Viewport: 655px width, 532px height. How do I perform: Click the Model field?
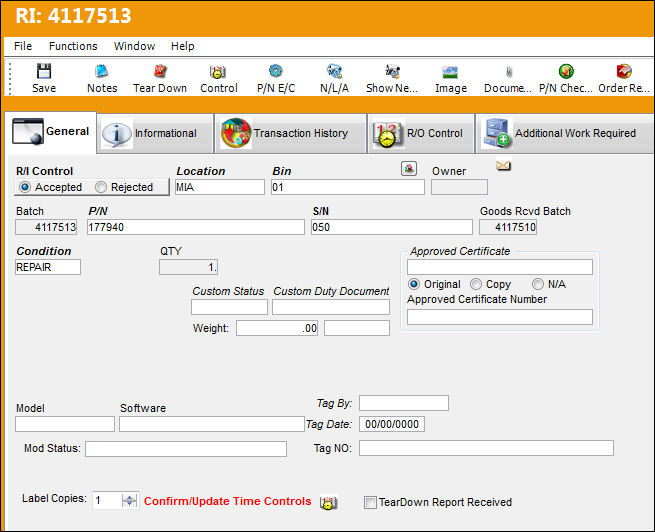click(65, 424)
